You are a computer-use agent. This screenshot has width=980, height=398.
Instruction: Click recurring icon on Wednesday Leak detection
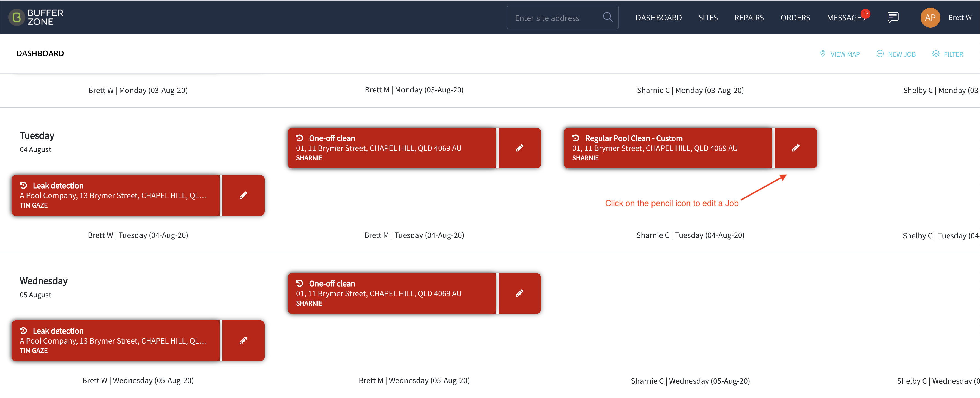click(23, 330)
